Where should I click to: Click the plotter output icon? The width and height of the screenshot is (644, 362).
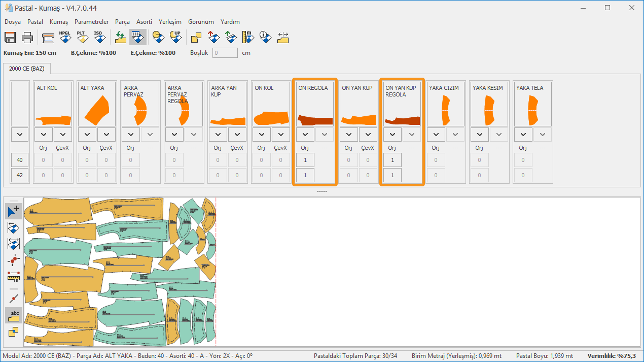[x=48, y=38]
